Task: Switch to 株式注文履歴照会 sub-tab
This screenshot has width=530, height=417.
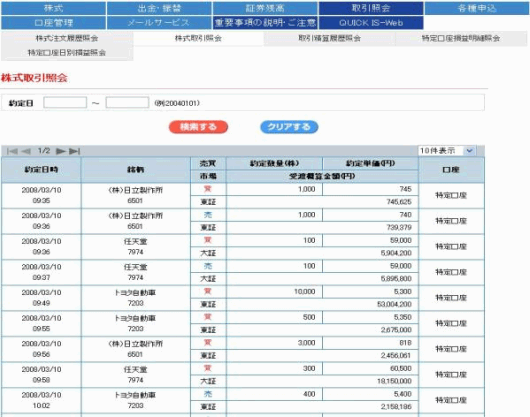Action: [67, 38]
